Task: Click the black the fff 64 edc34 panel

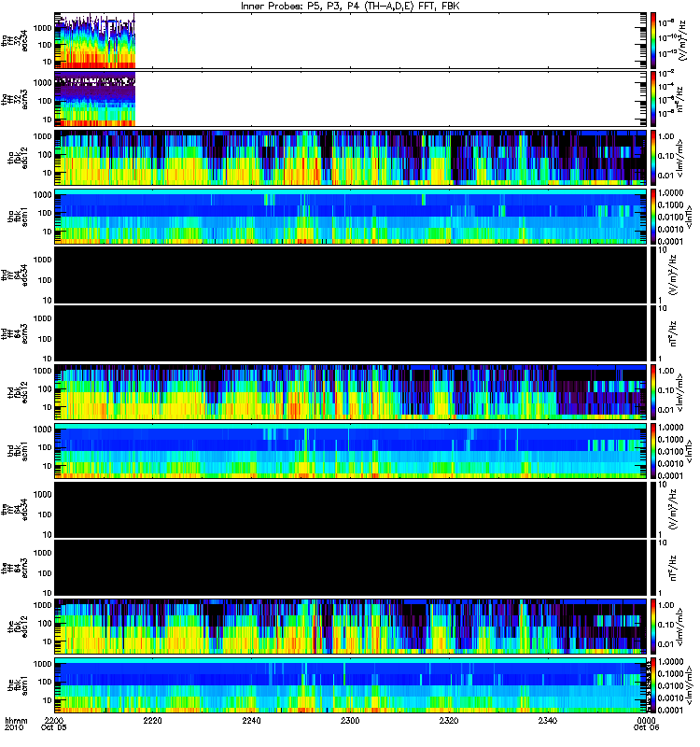Action: (x=351, y=509)
